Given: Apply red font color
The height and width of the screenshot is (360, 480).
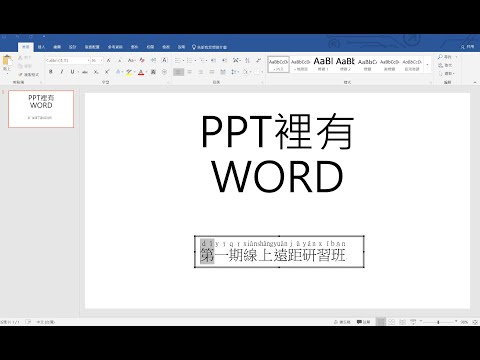Looking at the screenshot, I should click(141, 72).
